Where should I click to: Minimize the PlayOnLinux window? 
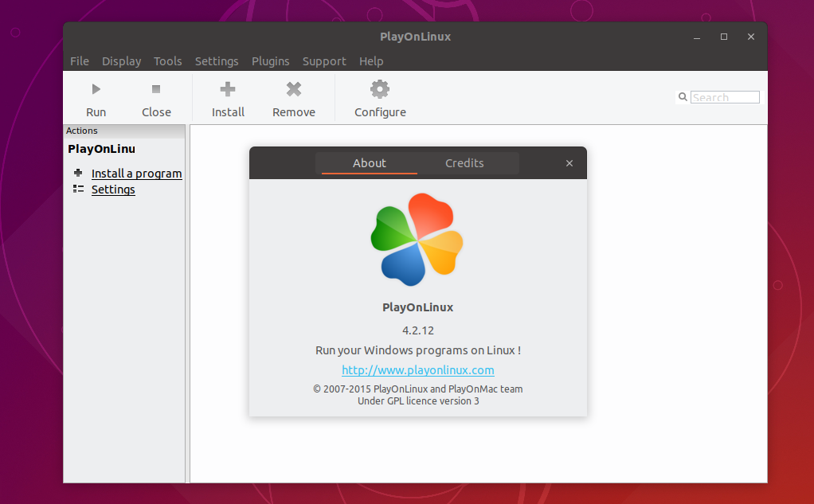point(697,37)
